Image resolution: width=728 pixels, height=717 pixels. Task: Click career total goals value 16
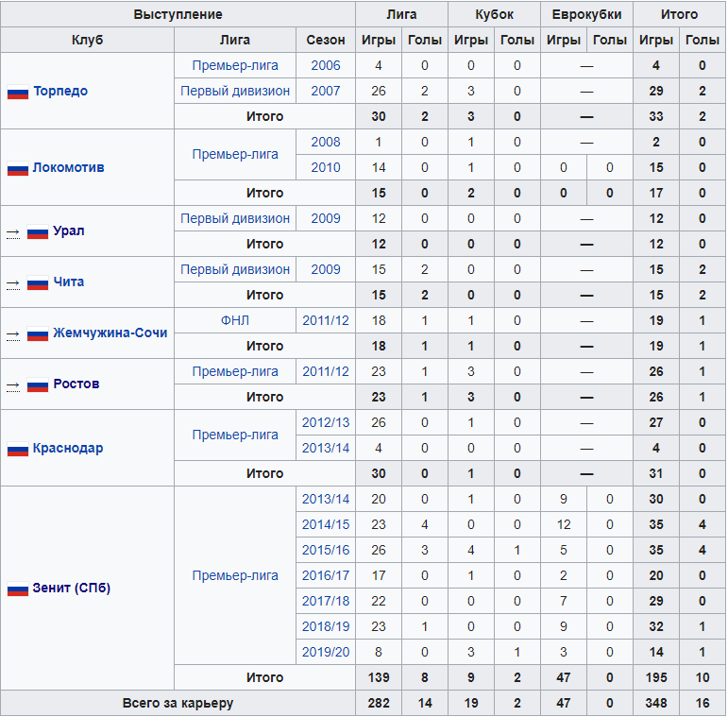[x=703, y=703]
